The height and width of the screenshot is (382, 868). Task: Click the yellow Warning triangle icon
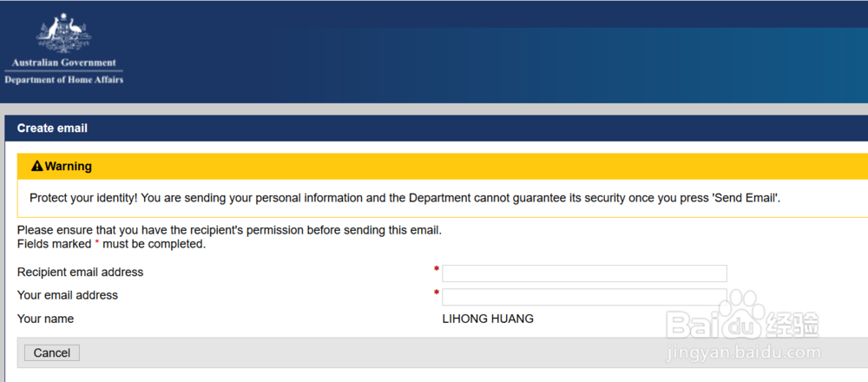coord(37,166)
